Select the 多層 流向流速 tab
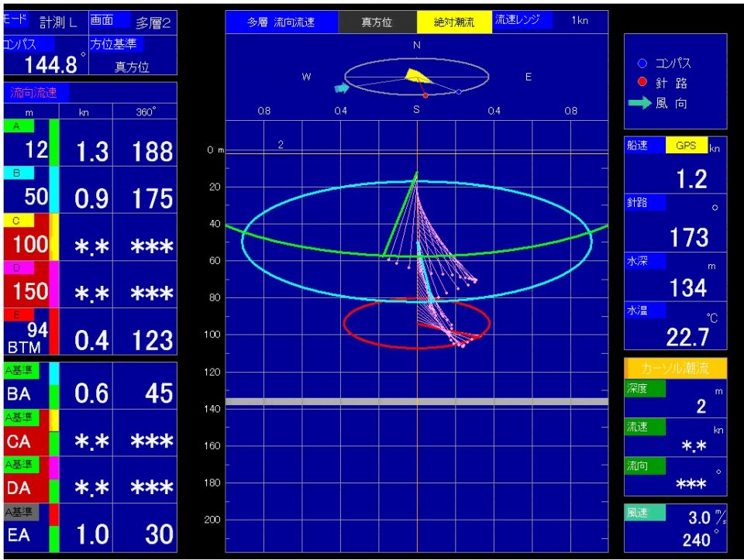The image size is (744, 560). coord(281,22)
